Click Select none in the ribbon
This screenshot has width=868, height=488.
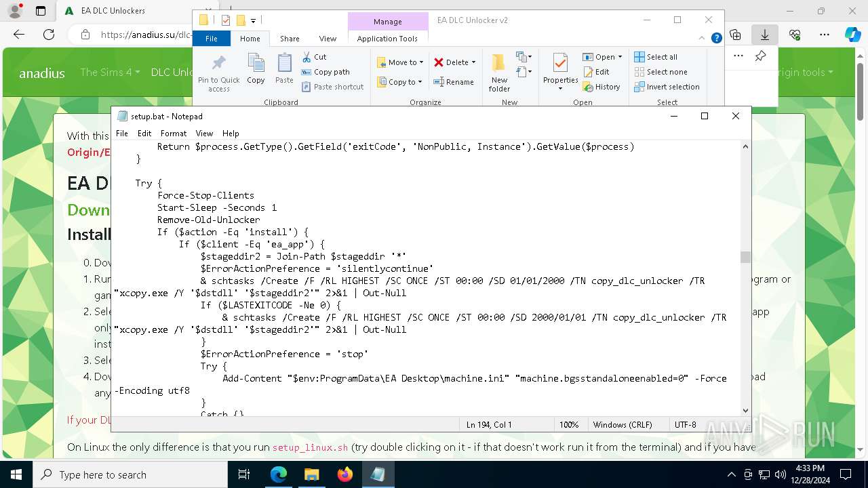[661, 72]
